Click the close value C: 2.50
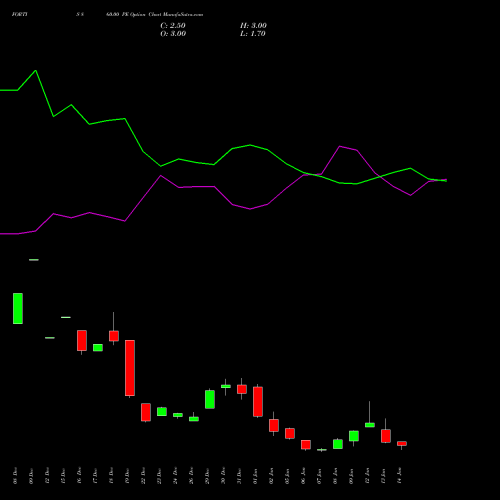 pyautogui.click(x=173, y=26)
